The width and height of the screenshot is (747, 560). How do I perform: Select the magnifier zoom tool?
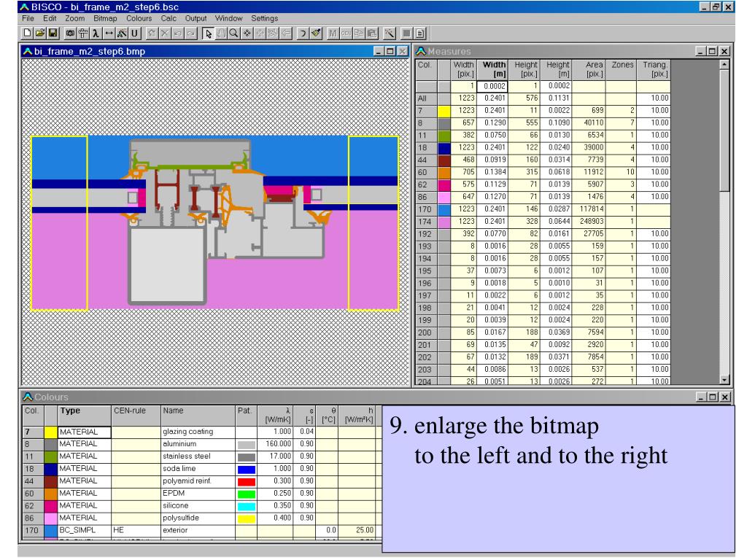tap(233, 34)
